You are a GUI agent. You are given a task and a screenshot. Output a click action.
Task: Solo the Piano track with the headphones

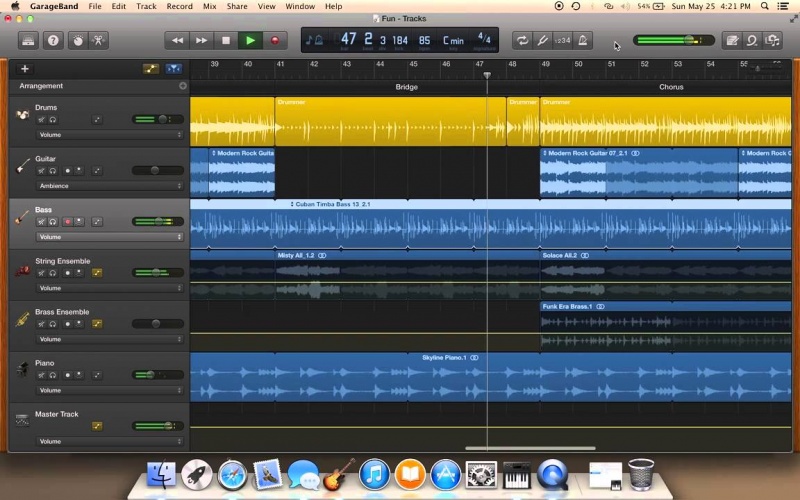click(x=52, y=375)
